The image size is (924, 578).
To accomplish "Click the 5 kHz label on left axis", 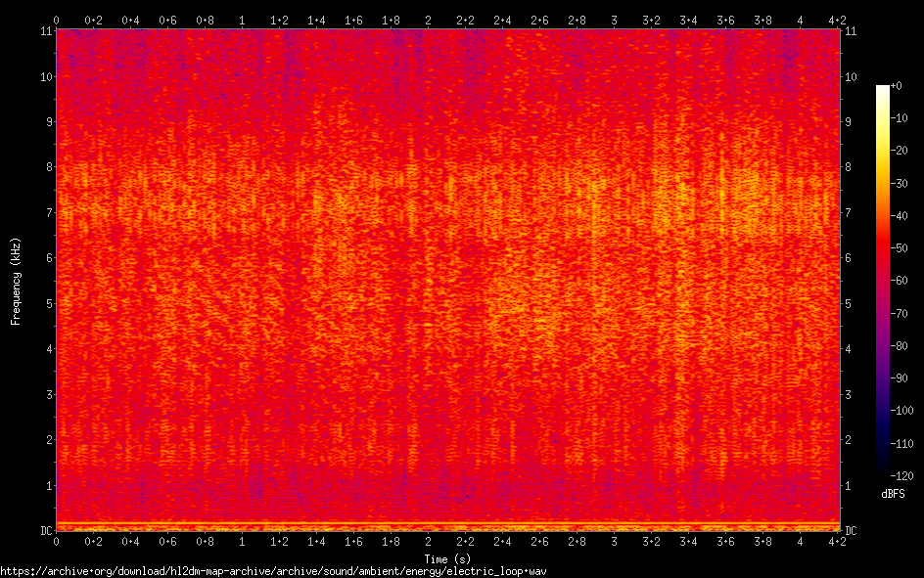I will [x=48, y=303].
